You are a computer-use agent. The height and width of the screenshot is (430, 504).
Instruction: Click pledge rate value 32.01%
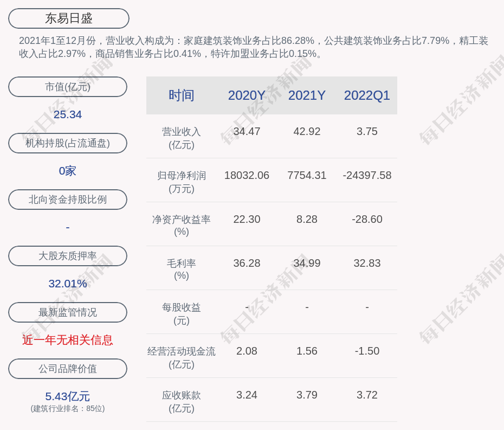pyautogui.click(x=68, y=284)
